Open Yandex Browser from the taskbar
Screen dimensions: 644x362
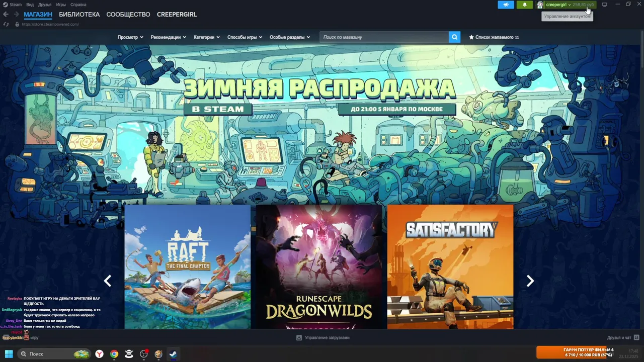tap(100, 354)
